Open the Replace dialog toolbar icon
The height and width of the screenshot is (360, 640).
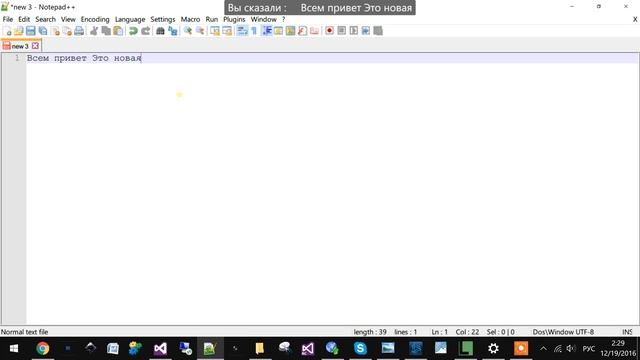coord(173,31)
